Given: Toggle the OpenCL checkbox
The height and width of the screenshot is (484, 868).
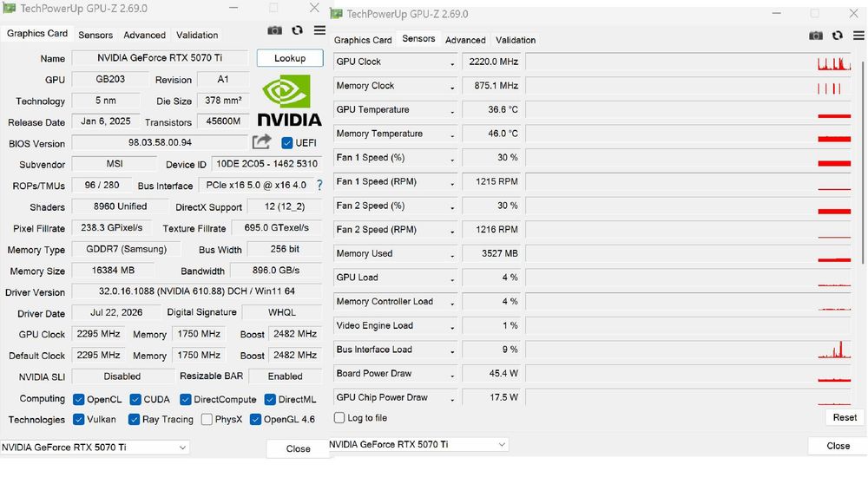Looking at the screenshot, I should [79, 399].
